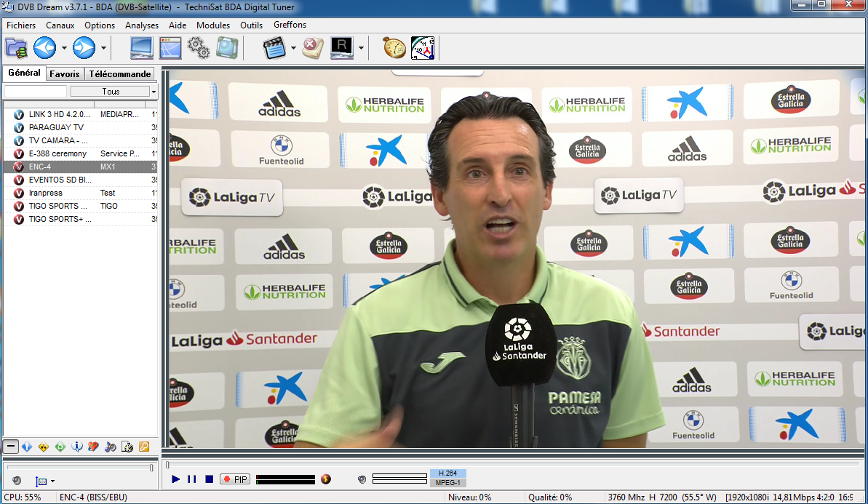Click the Pause button
868x504 pixels.
click(x=191, y=479)
